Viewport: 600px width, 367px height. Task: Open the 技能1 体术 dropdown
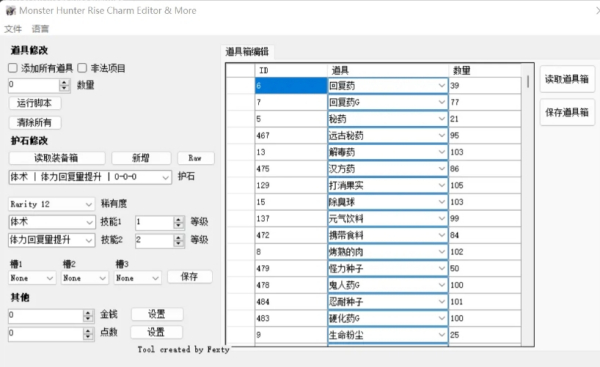51,222
